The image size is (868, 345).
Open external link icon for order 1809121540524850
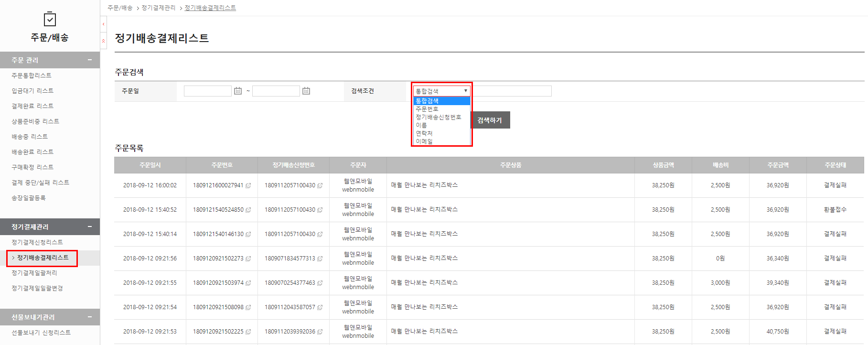point(248,210)
